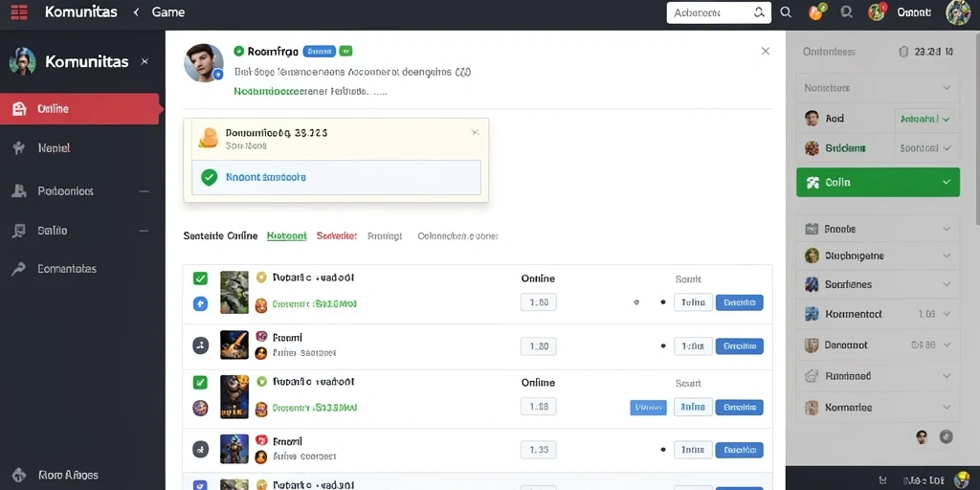The image size is (980, 490).
Task: Expand the Danooot section chevron
Action: pos(947,345)
